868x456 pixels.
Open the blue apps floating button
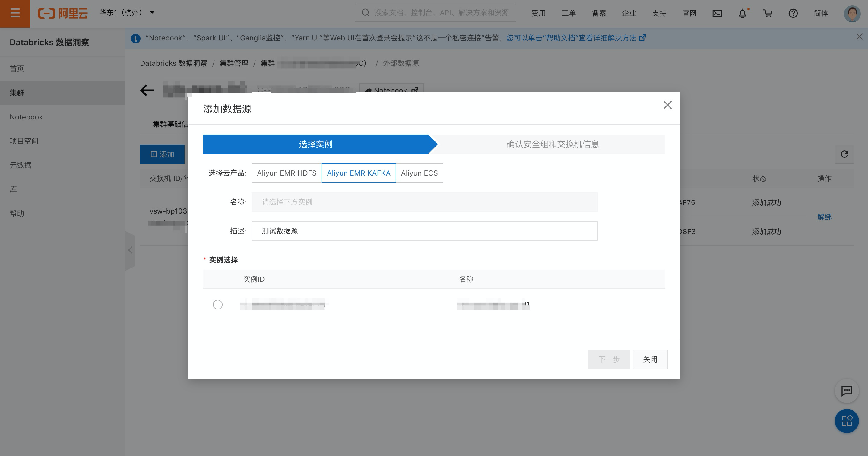tap(846, 421)
